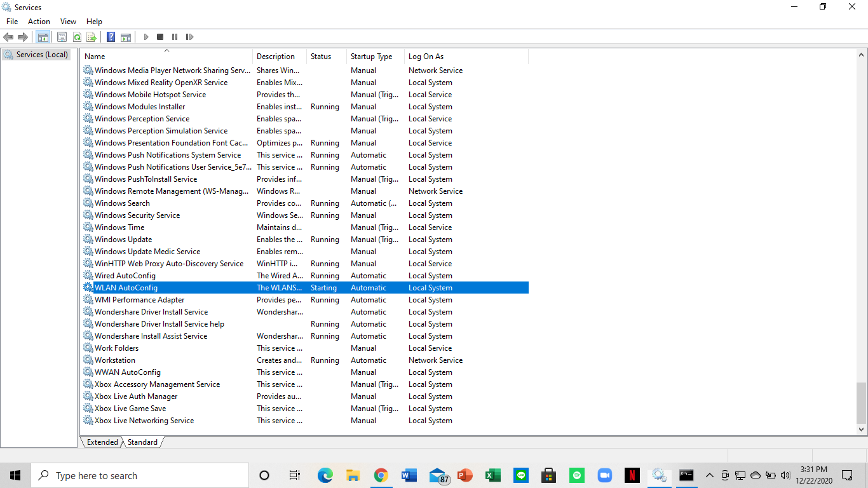Open the Windows Start menu
Viewport: 868px width, 488px height.
(15, 475)
